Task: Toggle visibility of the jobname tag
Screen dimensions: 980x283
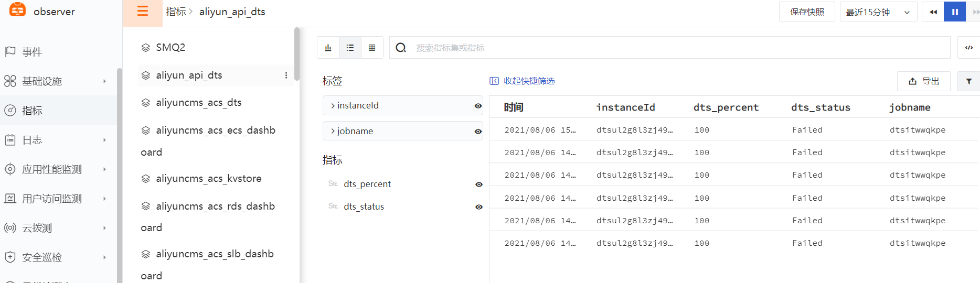Action: (x=478, y=132)
